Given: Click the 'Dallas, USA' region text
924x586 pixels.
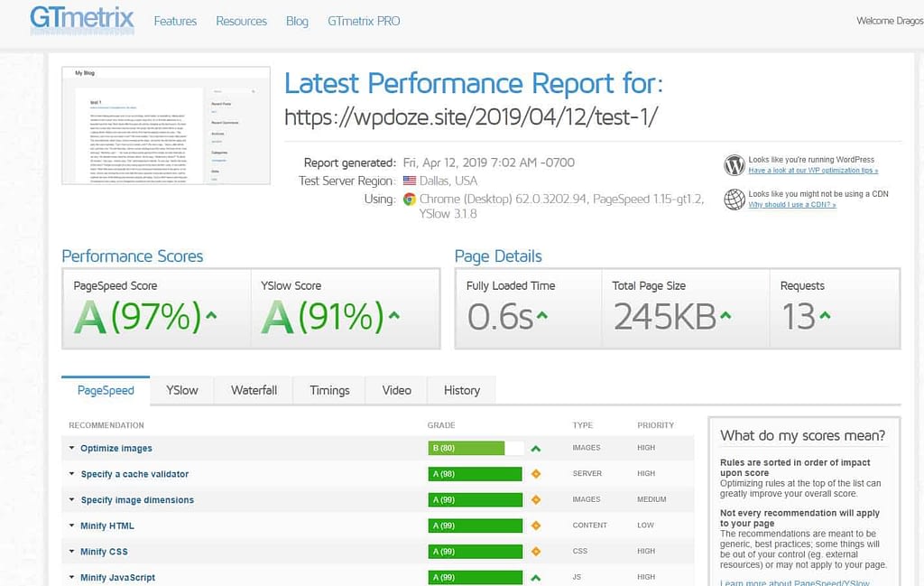Looking at the screenshot, I should pos(448,181).
